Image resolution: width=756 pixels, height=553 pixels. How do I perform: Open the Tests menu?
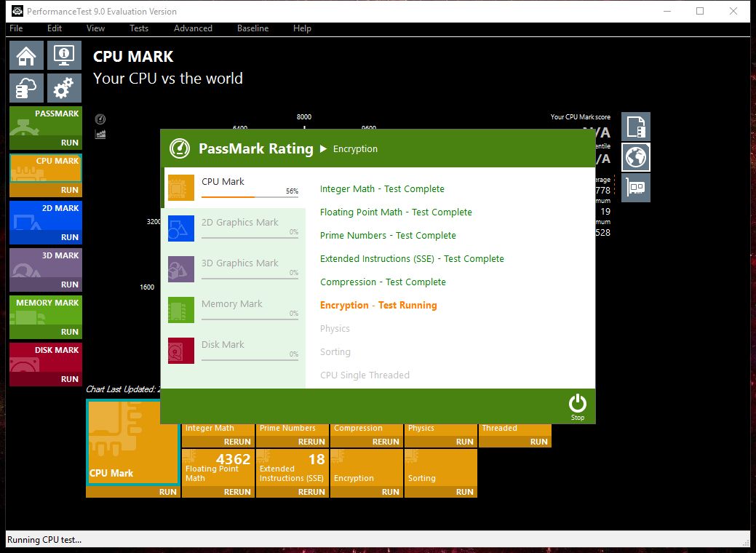click(139, 28)
